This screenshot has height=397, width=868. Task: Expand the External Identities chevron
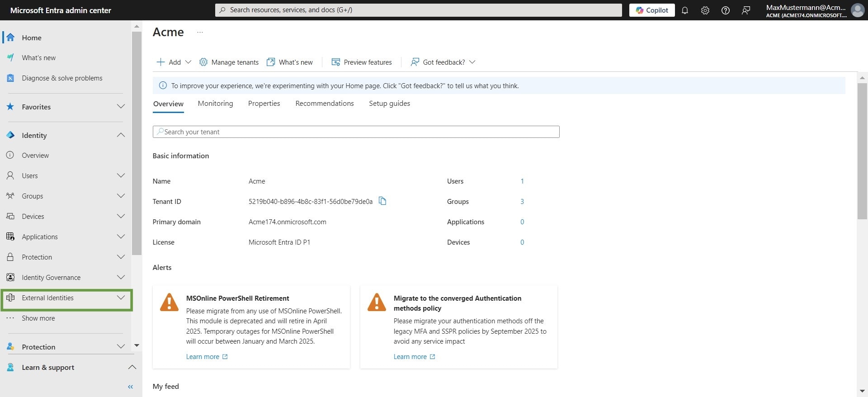(x=121, y=298)
